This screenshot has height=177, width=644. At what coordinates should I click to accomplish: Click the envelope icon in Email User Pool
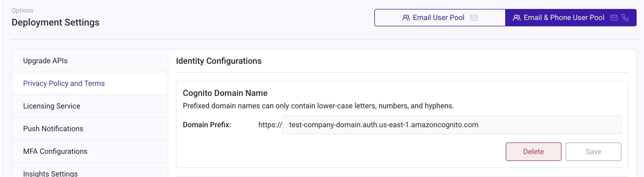(x=474, y=18)
